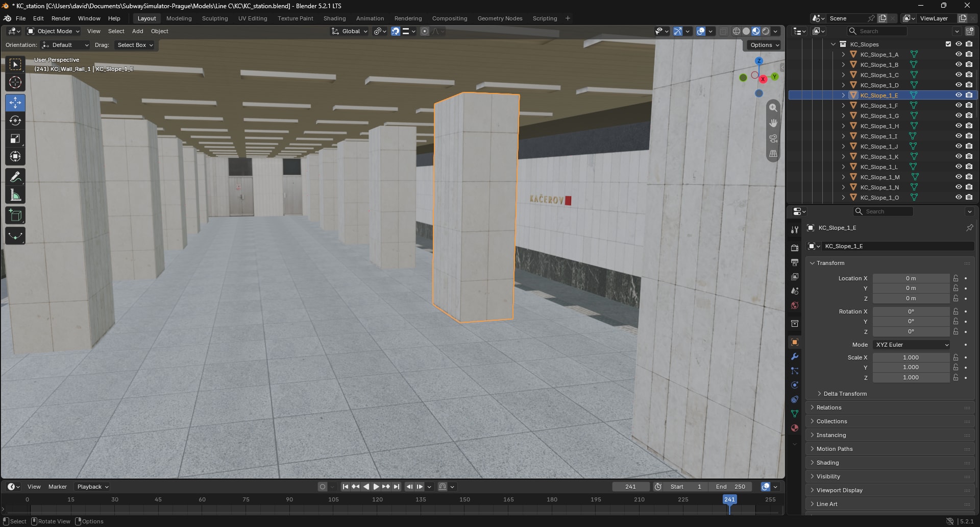Click the Options button in viewport
Image resolution: width=980 pixels, height=527 pixels.
click(x=764, y=45)
